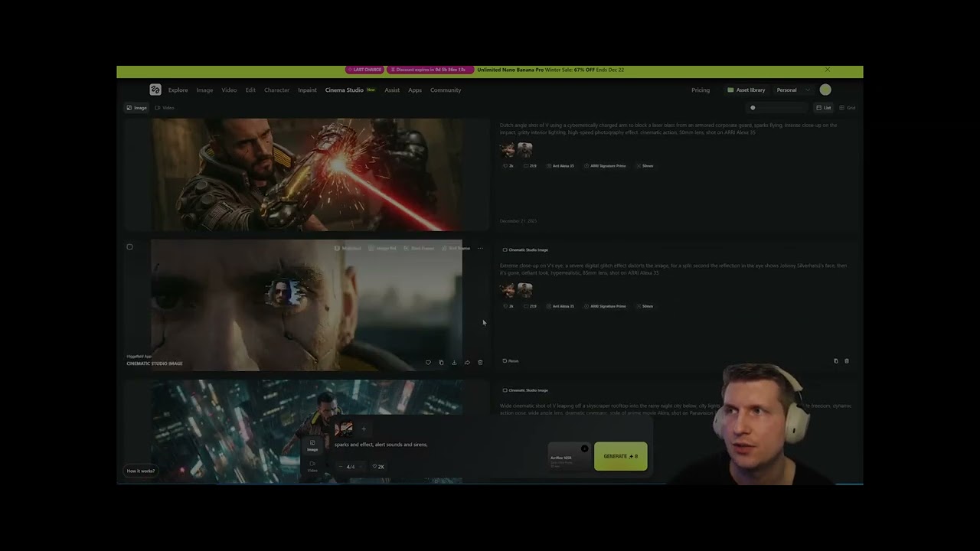Download the eye close-up image
980x551 pixels.
(454, 363)
